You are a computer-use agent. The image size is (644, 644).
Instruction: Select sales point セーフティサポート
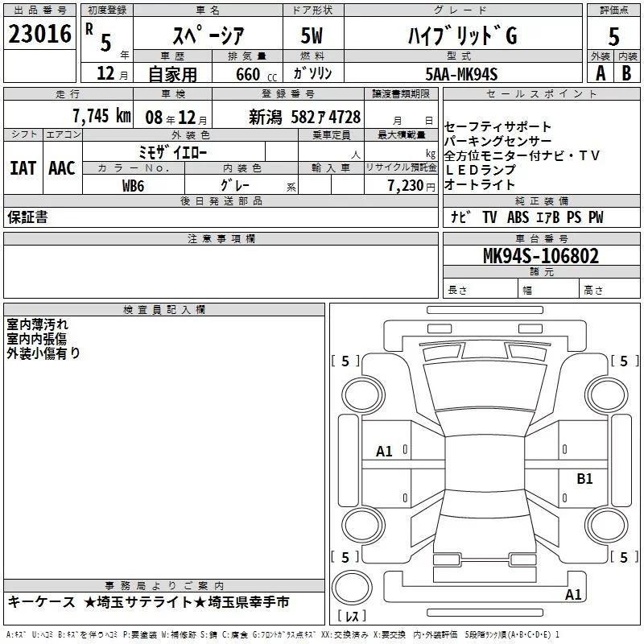[497, 126]
